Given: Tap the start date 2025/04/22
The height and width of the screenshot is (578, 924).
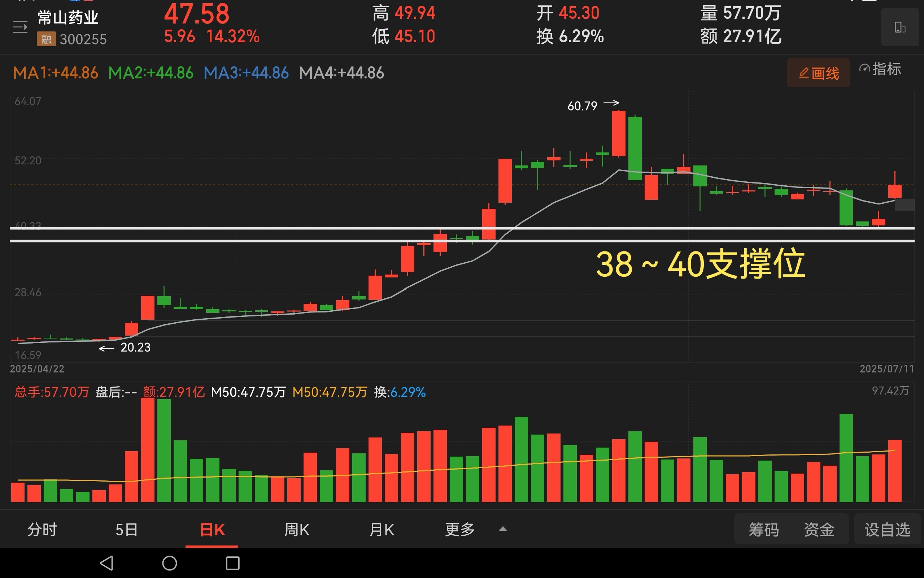Looking at the screenshot, I should pyautogui.click(x=37, y=369).
